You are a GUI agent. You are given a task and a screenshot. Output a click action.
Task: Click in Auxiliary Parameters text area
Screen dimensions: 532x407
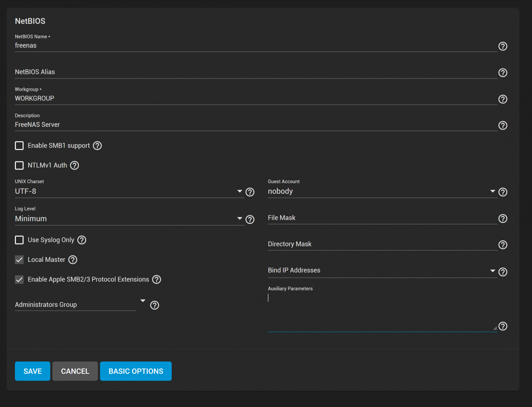[x=382, y=312]
